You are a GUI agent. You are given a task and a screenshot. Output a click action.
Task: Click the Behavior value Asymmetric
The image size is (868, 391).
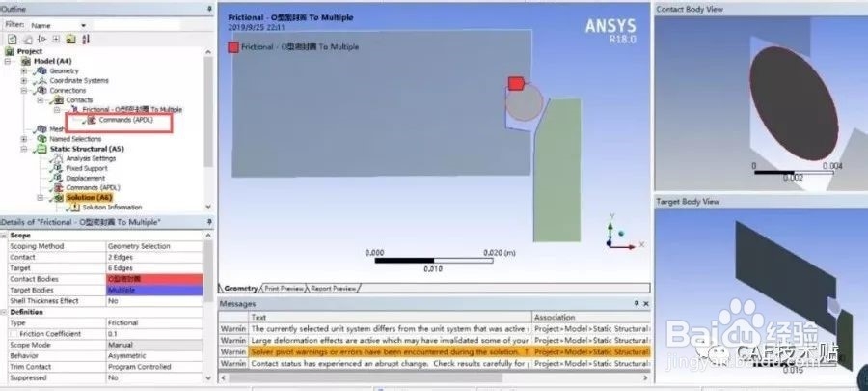[x=154, y=356]
